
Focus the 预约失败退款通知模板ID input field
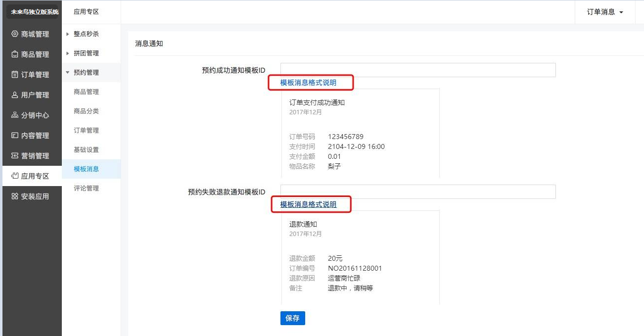point(418,192)
